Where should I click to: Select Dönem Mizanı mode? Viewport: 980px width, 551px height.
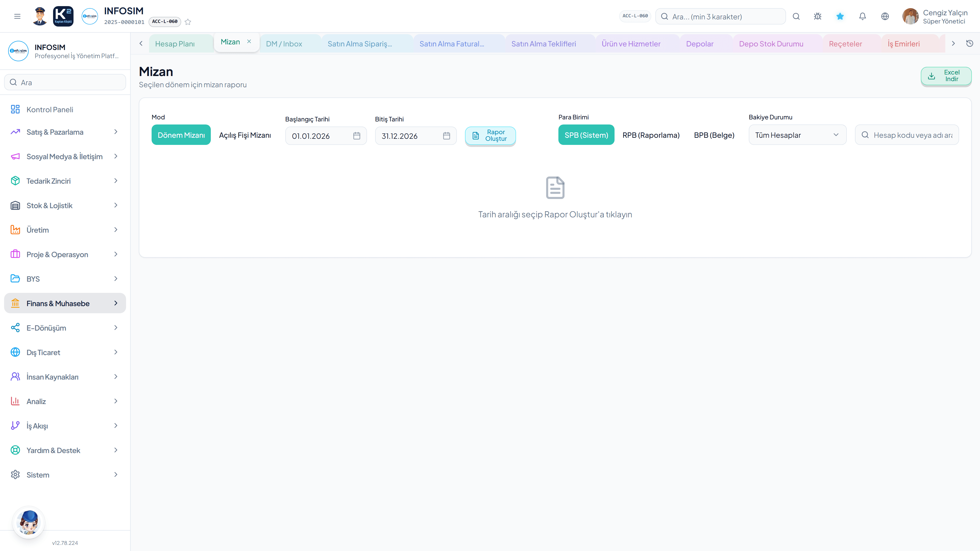coord(181,135)
